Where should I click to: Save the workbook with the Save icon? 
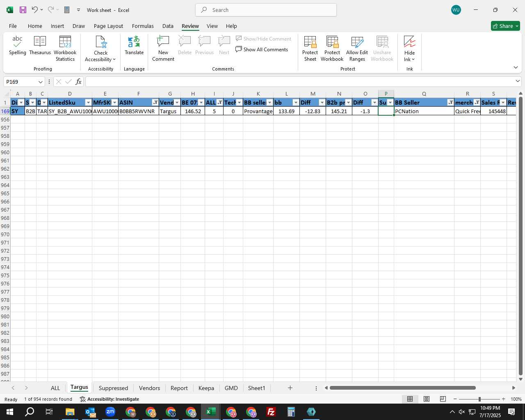[x=23, y=10]
